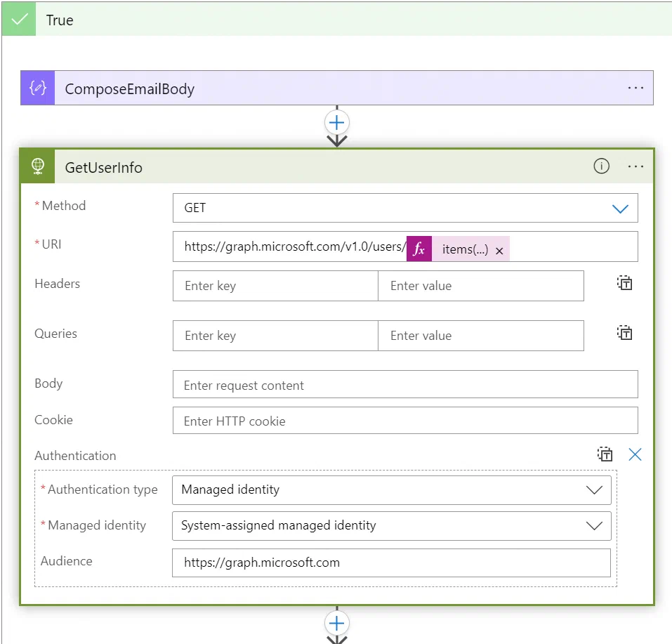Remove items(...) expression token from URI
This screenshot has height=644, width=672.
coord(499,251)
